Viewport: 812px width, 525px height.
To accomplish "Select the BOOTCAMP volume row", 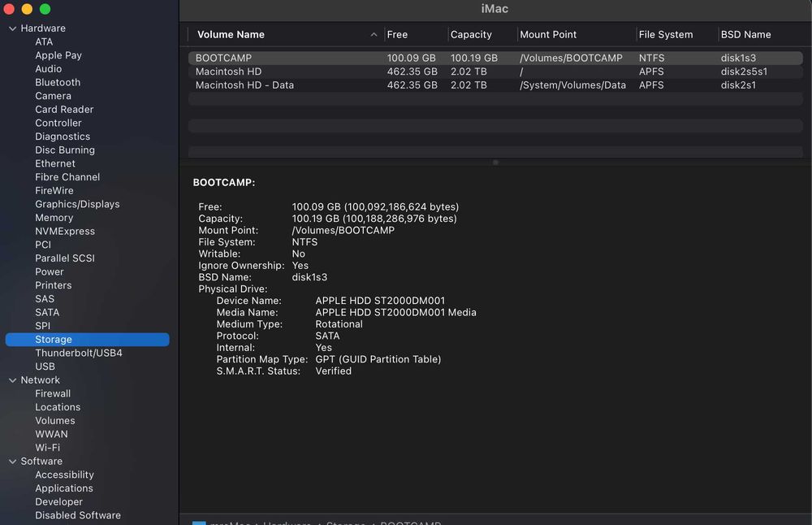I will pyautogui.click(x=495, y=58).
